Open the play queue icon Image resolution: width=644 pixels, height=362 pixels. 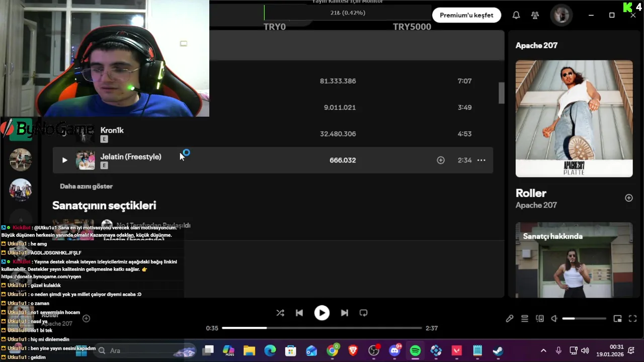525,319
